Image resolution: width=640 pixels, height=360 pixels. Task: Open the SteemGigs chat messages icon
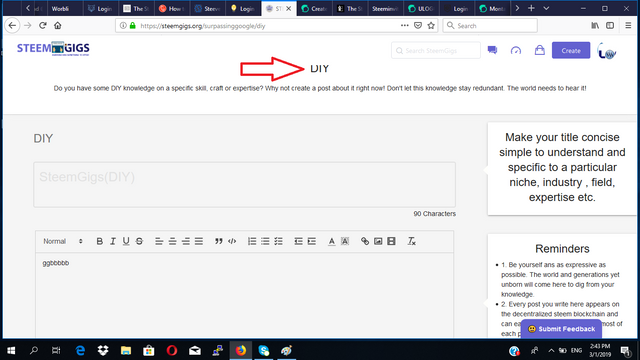tap(492, 50)
